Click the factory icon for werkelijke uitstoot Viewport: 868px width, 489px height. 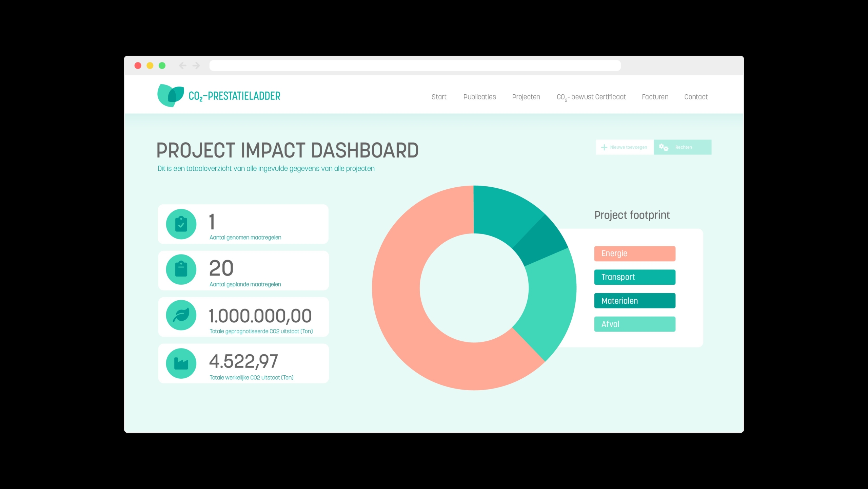(181, 363)
